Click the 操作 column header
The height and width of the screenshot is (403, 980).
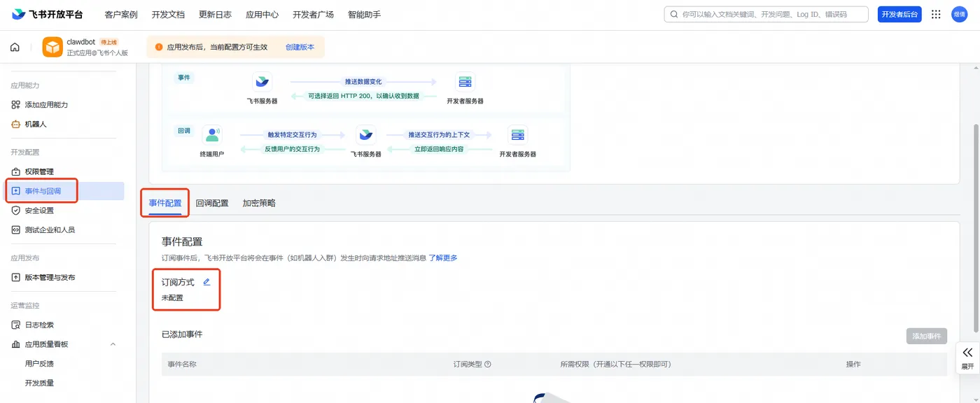pos(853,365)
